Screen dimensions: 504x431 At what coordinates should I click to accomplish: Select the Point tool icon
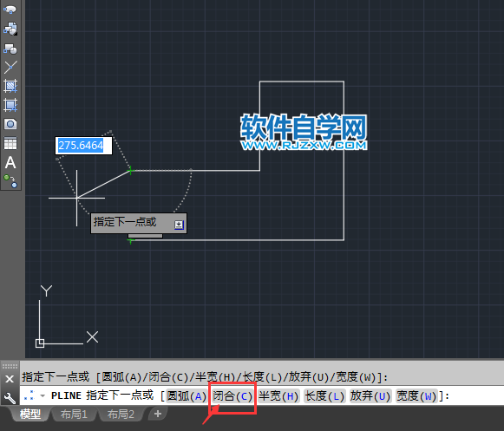(10, 67)
